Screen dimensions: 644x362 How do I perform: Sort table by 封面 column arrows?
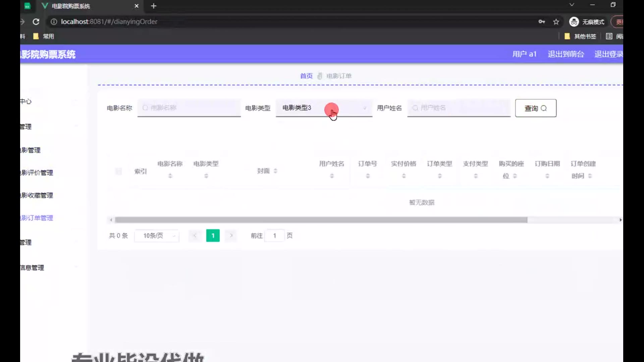[x=275, y=171]
